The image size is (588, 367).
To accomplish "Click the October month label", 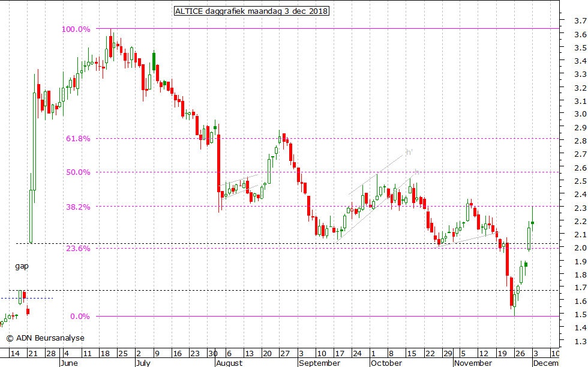I will tap(386, 363).
